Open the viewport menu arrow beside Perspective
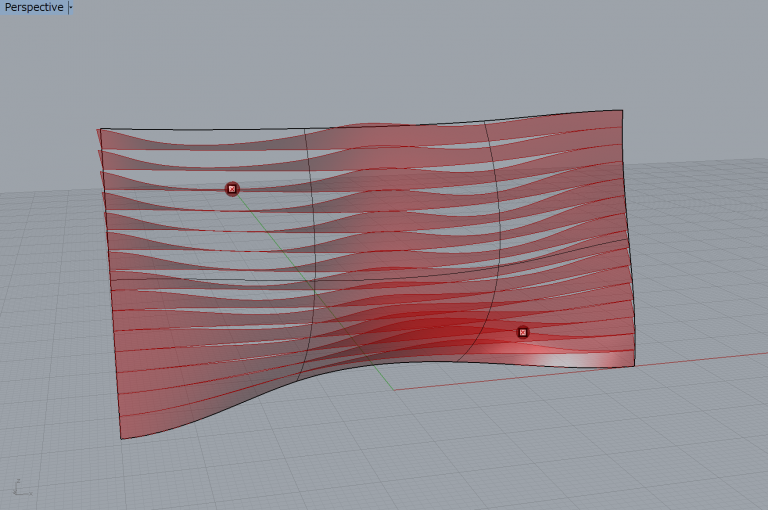The width and height of the screenshot is (768, 510). tap(70, 7)
